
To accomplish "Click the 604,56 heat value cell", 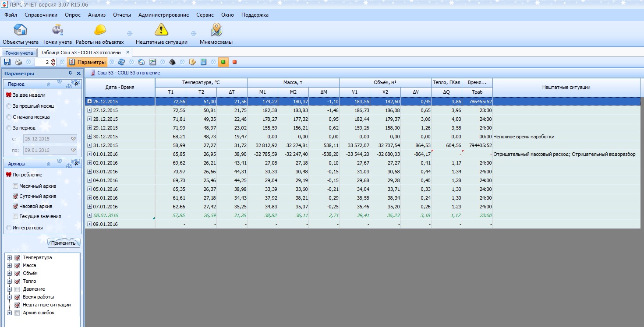I will (x=446, y=145).
